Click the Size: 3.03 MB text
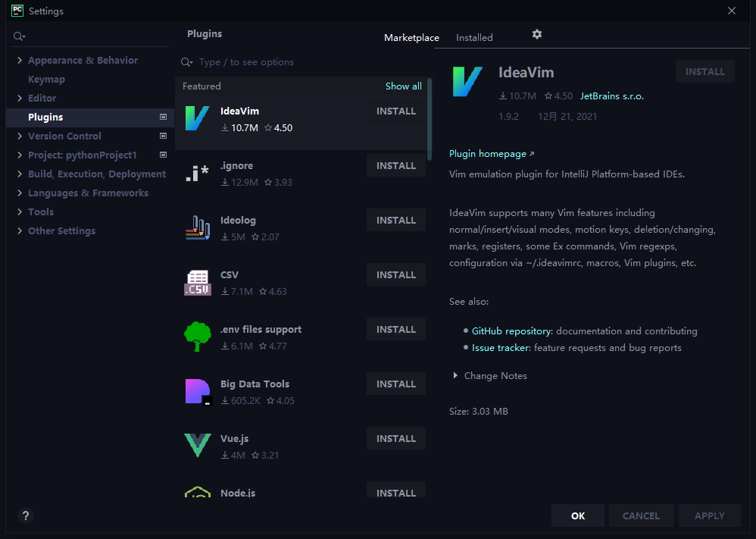Screen dimensions: 756x539 tap(478, 411)
